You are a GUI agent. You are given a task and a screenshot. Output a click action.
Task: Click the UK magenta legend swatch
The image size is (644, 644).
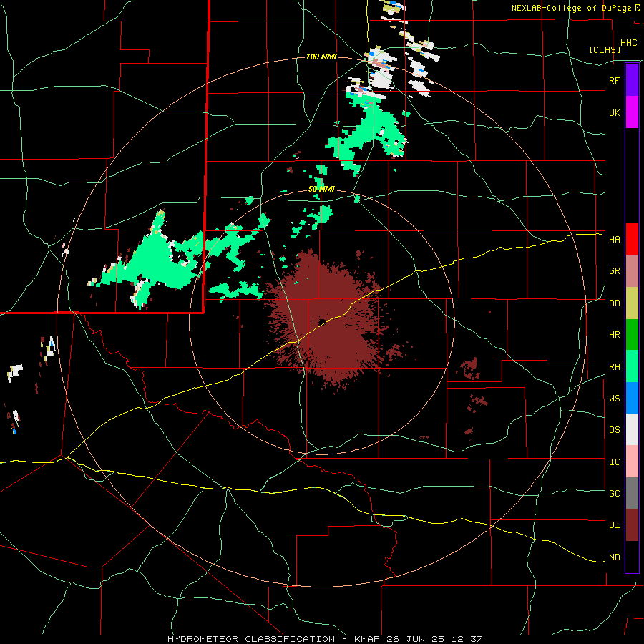(632, 112)
